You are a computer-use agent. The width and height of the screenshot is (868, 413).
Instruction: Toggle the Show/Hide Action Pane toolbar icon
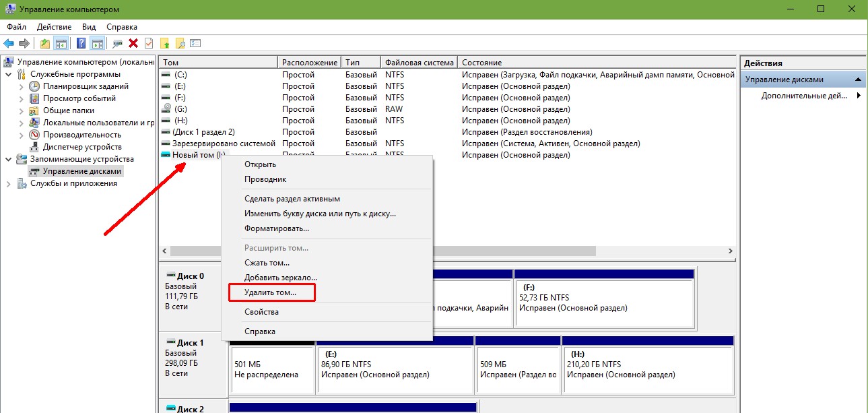coord(97,43)
